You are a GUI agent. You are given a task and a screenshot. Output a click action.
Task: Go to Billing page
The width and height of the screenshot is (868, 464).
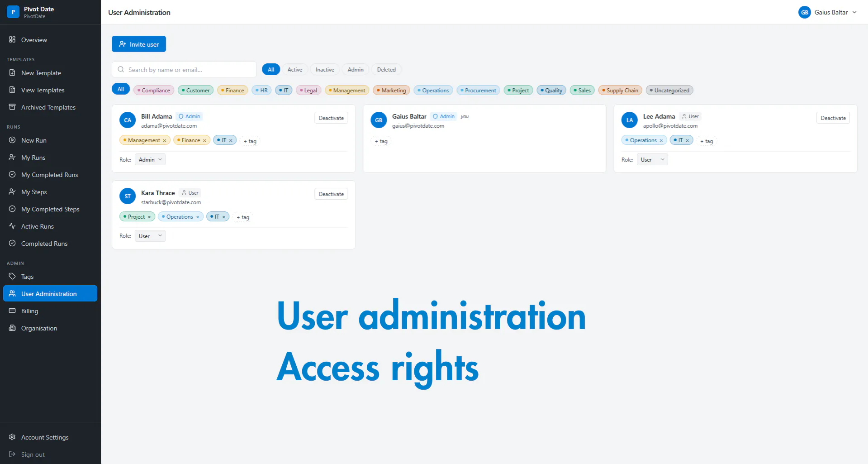click(x=50, y=311)
